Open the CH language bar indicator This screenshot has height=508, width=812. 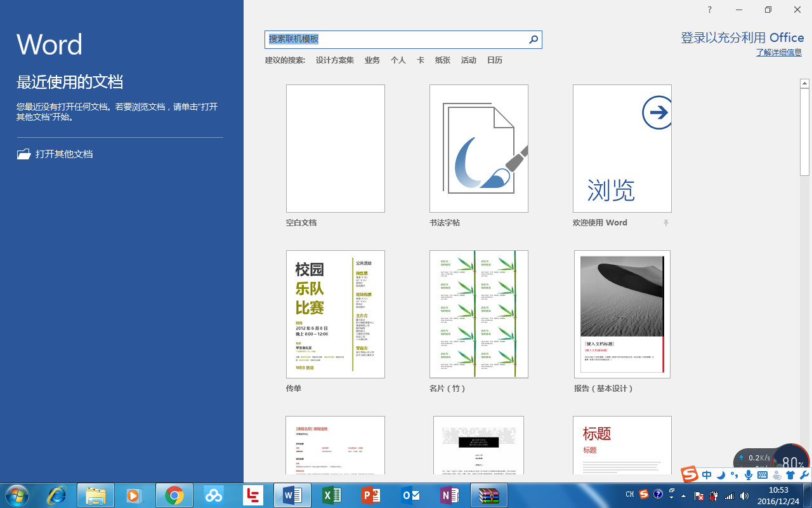click(629, 494)
